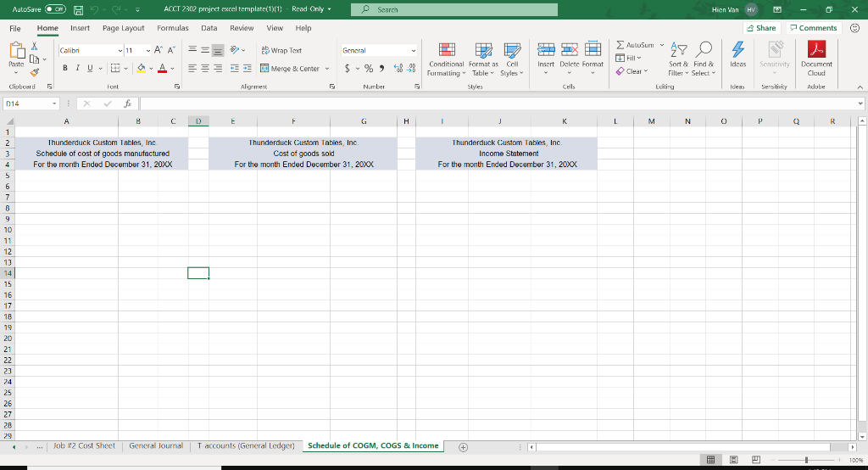868x470 pixels.
Task: Click the Delete cells icon
Action: [569, 50]
